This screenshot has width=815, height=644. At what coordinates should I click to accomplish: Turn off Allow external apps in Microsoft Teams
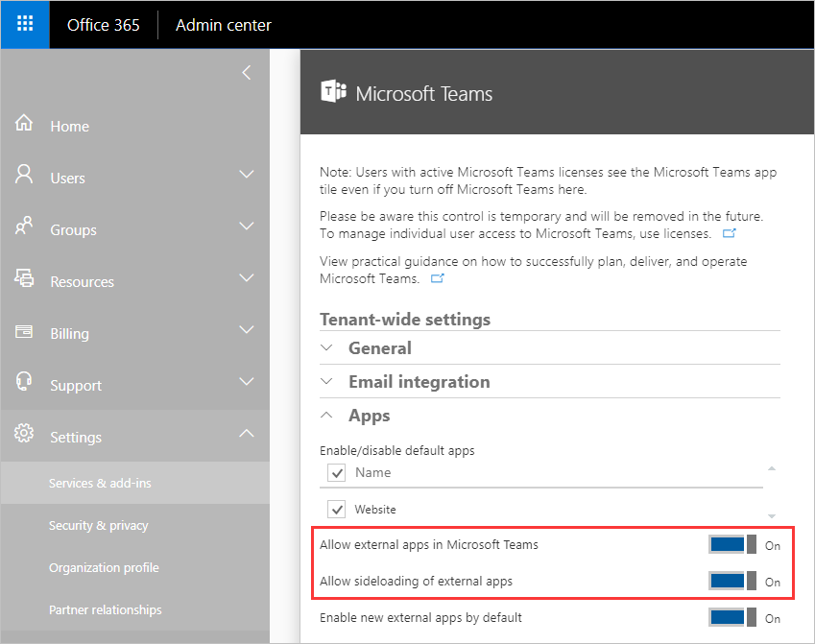pos(732,545)
